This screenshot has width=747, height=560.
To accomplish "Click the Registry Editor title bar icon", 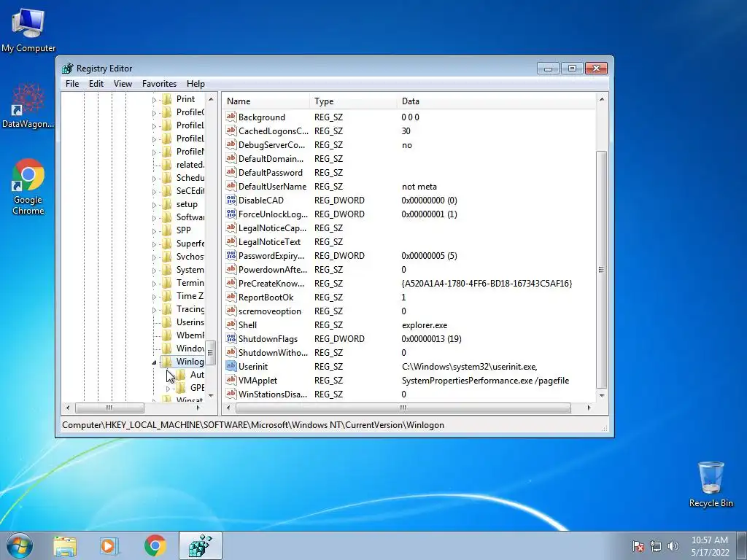I will pyautogui.click(x=68, y=68).
